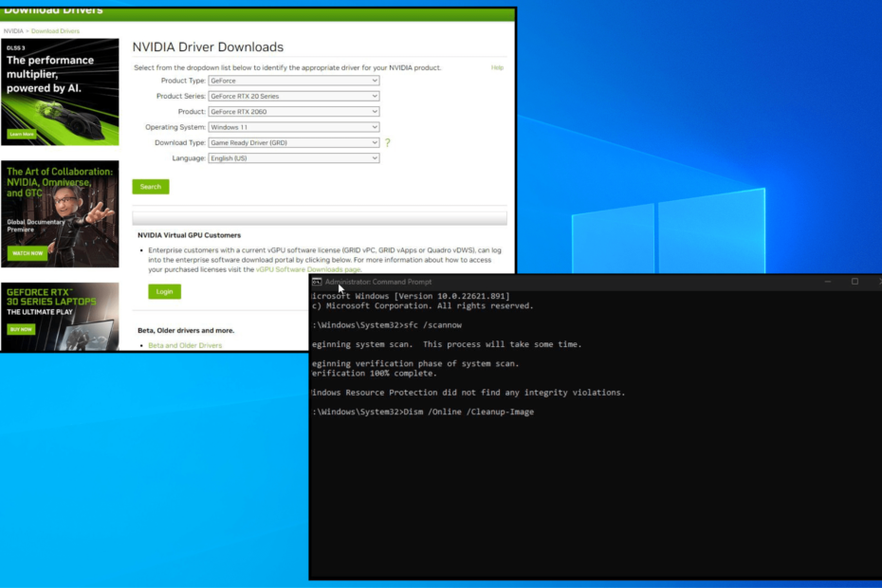Viewport: 882px width, 588px height.
Task: Open the Language dropdown
Action: point(294,158)
